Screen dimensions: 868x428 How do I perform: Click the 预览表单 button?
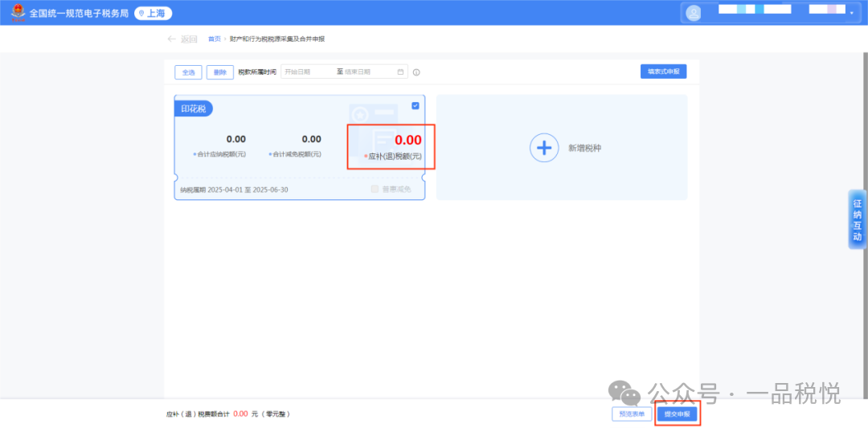[631, 414]
